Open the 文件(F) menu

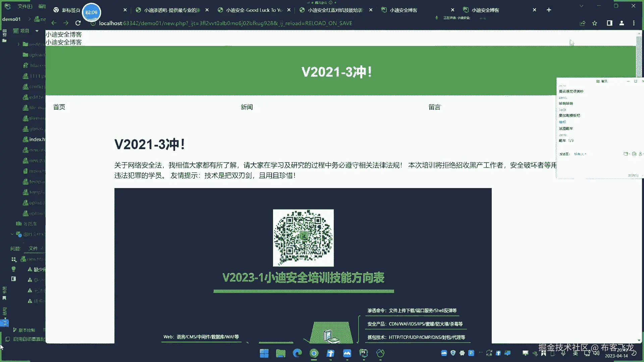pos(25,6)
